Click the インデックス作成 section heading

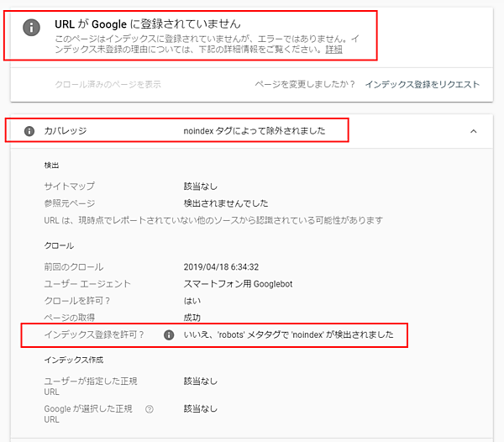(x=74, y=360)
